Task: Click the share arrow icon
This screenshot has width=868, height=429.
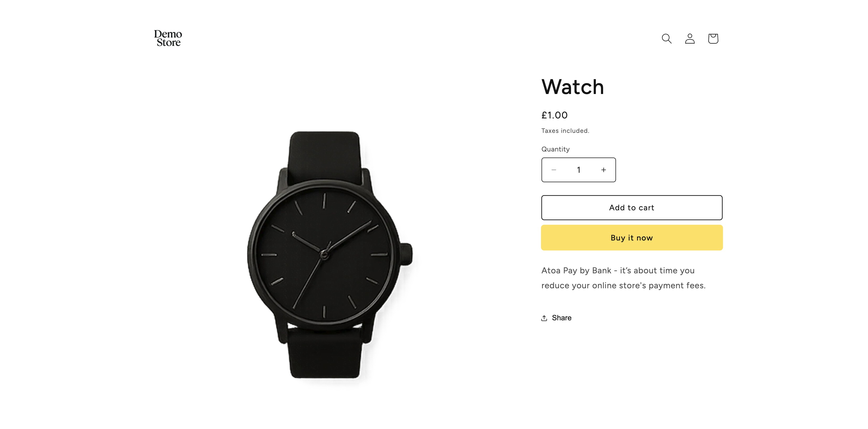Action: 544,318
